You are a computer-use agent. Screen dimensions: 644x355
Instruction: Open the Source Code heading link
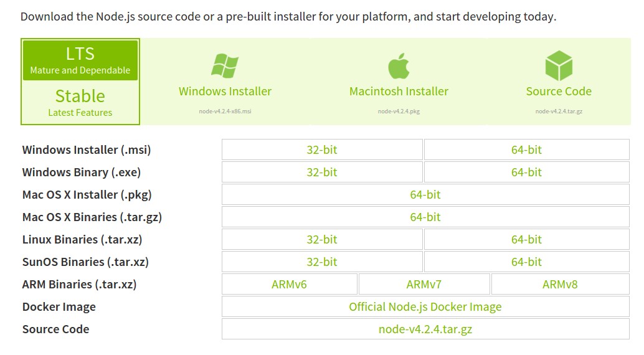(x=559, y=91)
